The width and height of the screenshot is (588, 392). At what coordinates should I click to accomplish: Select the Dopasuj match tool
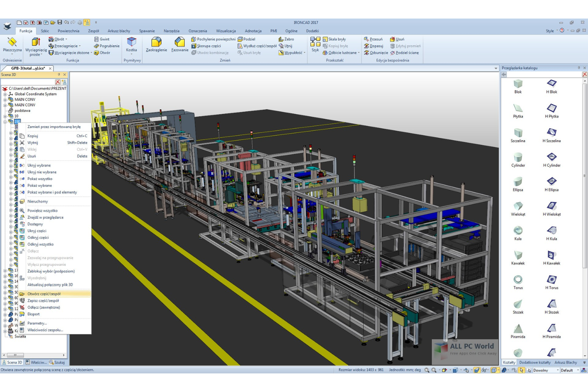click(373, 46)
